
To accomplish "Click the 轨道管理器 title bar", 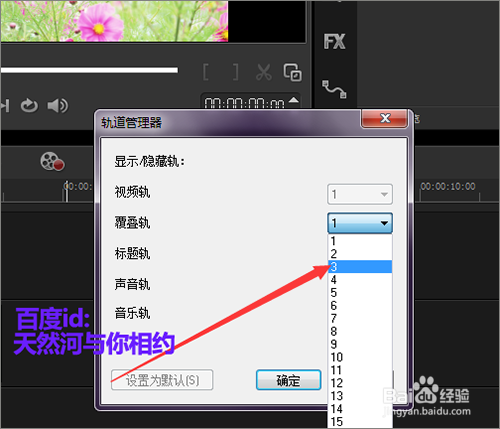I will [227, 122].
